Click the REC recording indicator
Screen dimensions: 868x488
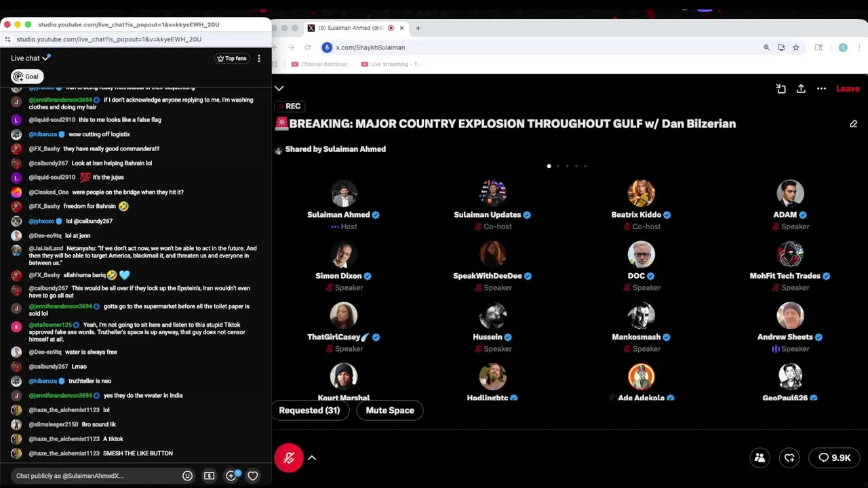pyautogui.click(x=290, y=106)
